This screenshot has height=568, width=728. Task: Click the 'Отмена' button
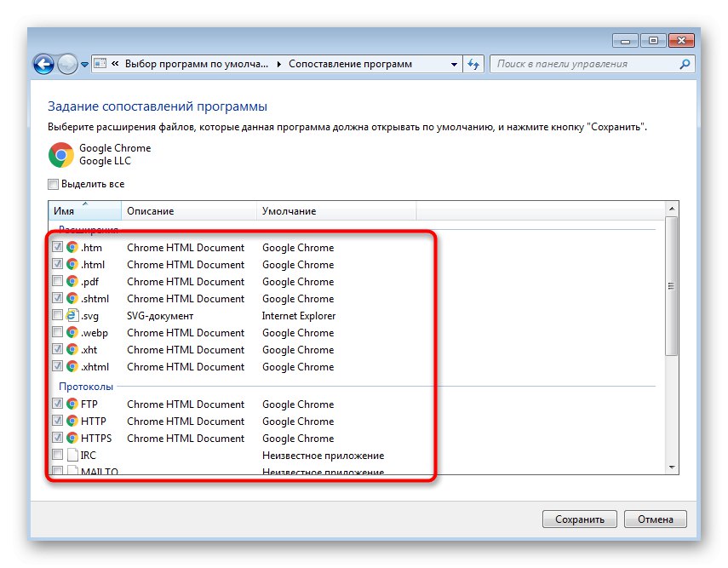pyautogui.click(x=655, y=519)
